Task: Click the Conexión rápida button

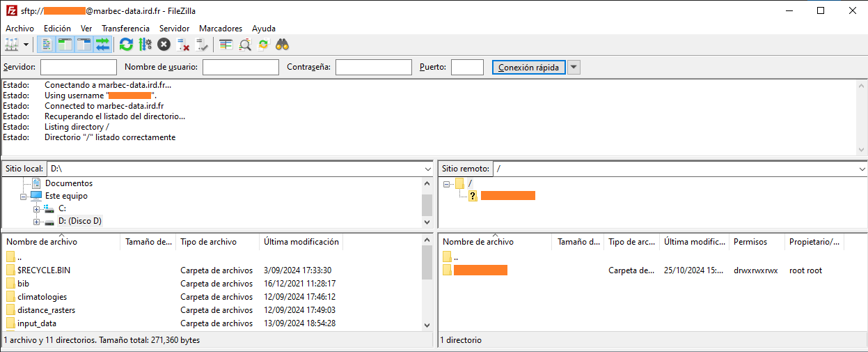Action: (x=528, y=68)
